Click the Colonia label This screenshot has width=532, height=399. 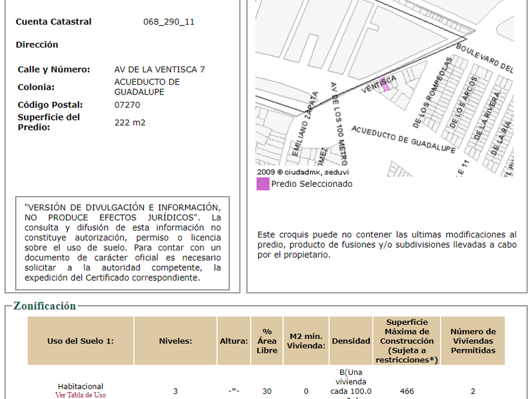[36, 87]
